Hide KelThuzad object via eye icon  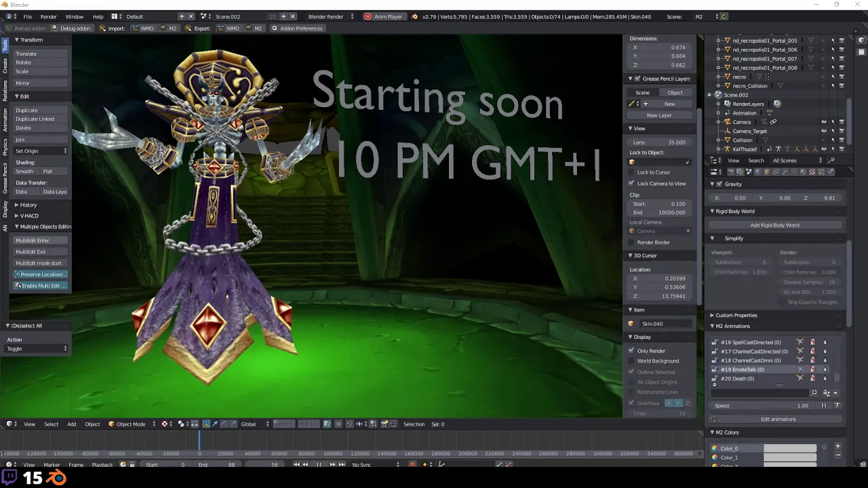(x=824, y=148)
